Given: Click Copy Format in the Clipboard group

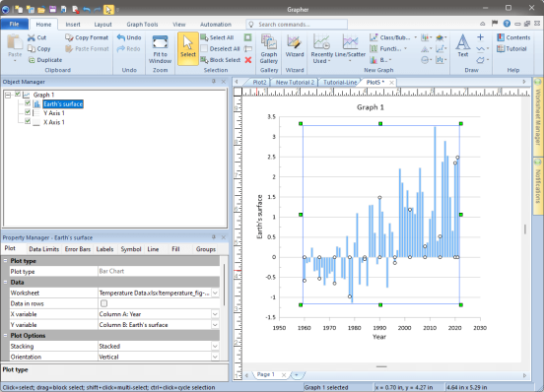Looking at the screenshot, I should click(87, 37).
